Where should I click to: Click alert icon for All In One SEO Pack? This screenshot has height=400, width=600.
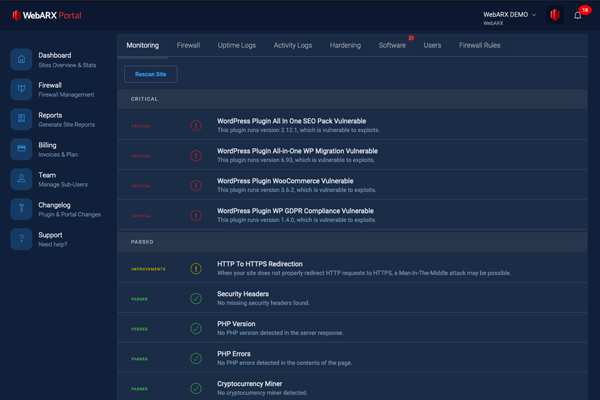pyautogui.click(x=196, y=126)
